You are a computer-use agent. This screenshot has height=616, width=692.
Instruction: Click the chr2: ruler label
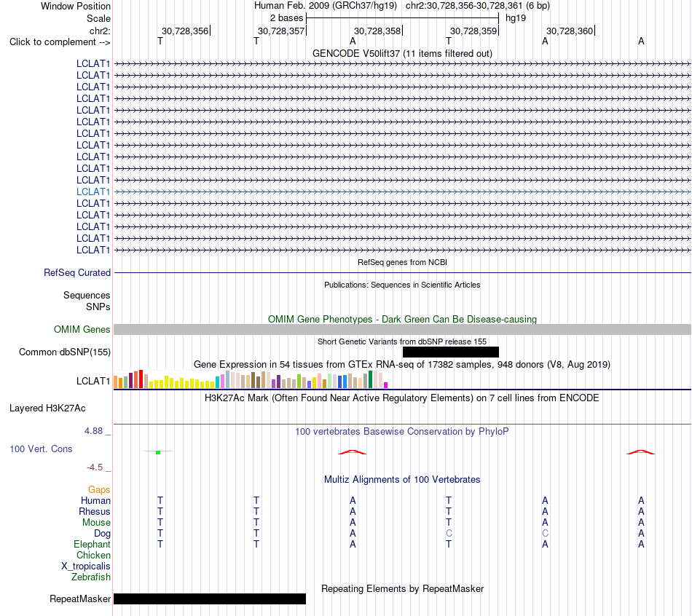(101, 31)
